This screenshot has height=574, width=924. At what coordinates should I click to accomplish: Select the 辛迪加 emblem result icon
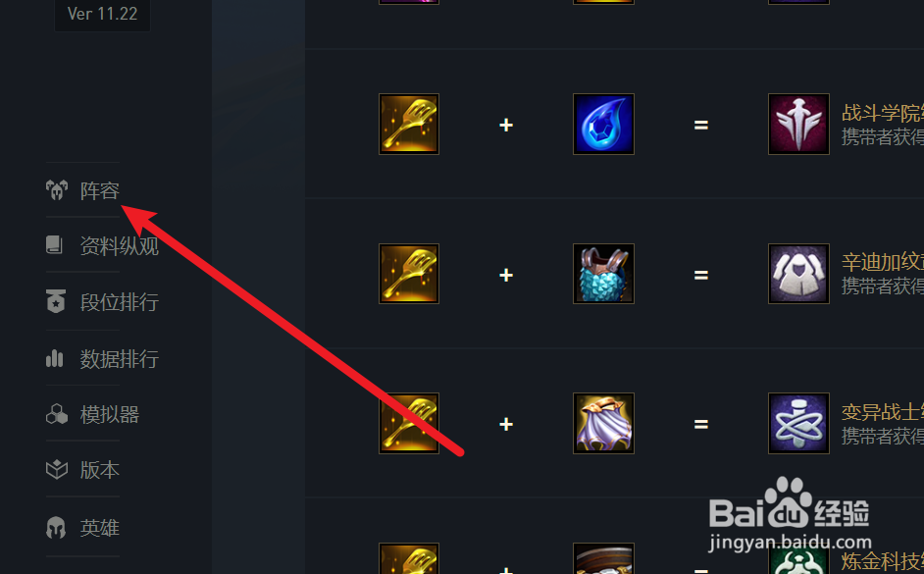(x=798, y=274)
